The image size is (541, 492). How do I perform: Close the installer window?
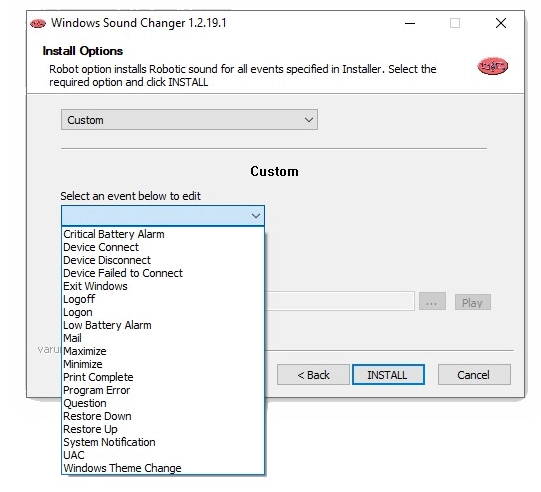[501, 23]
